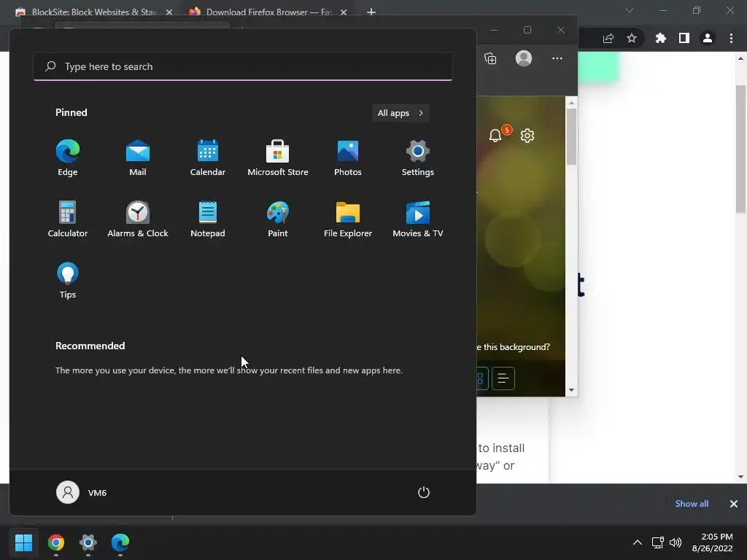Open Microsoft Store

pyautogui.click(x=278, y=158)
